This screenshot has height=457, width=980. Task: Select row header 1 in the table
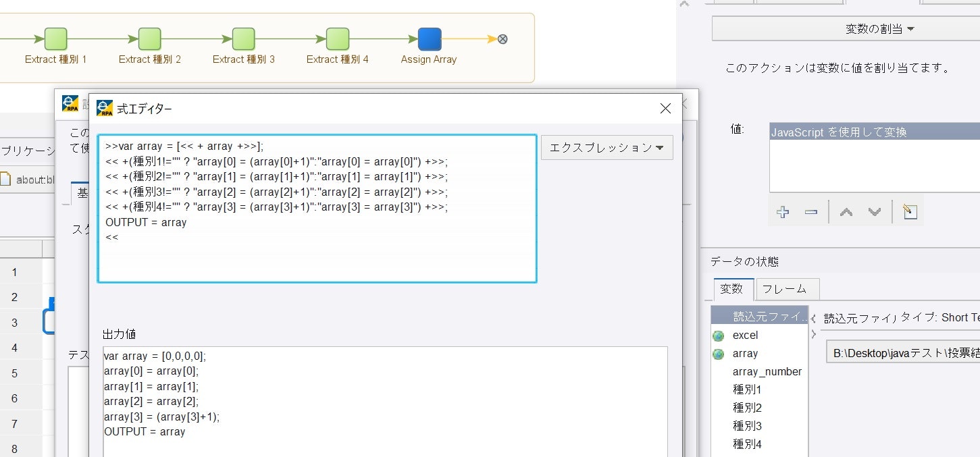tap(21, 272)
